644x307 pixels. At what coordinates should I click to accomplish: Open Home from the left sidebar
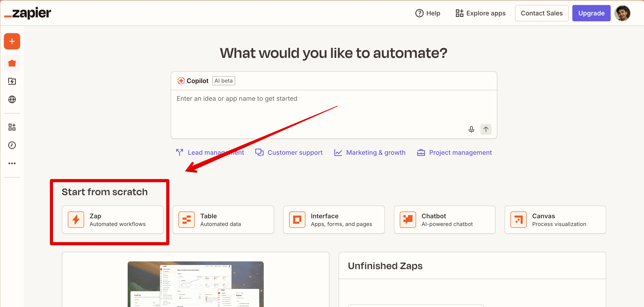pos(12,63)
